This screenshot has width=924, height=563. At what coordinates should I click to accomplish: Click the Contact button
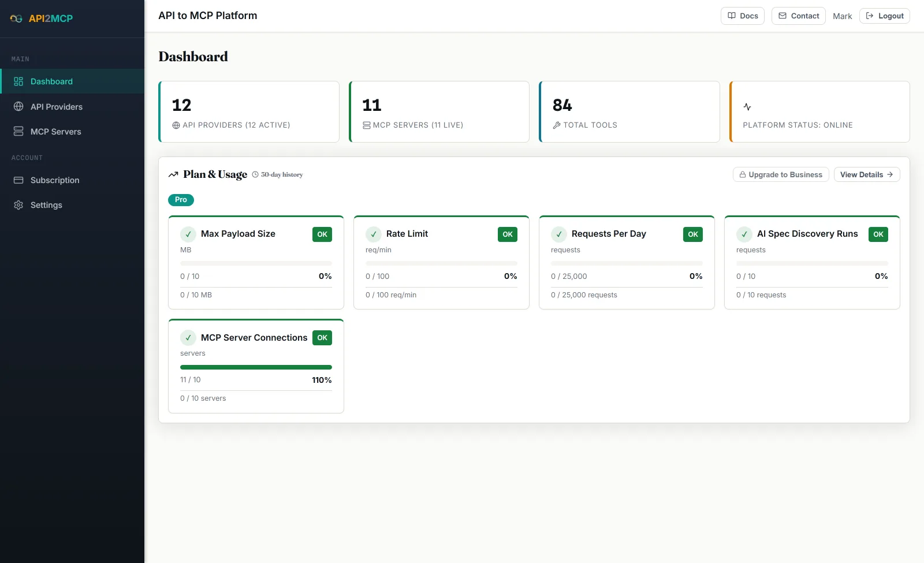coord(799,16)
